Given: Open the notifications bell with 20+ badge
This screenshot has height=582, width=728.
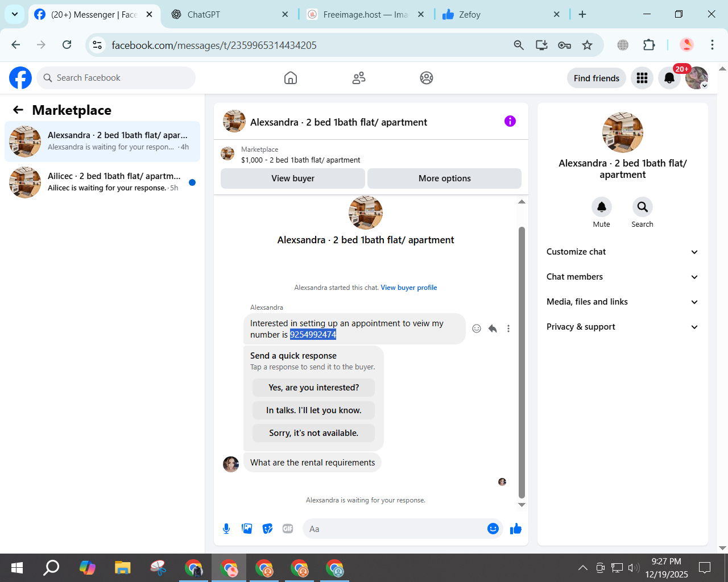Looking at the screenshot, I should point(669,78).
